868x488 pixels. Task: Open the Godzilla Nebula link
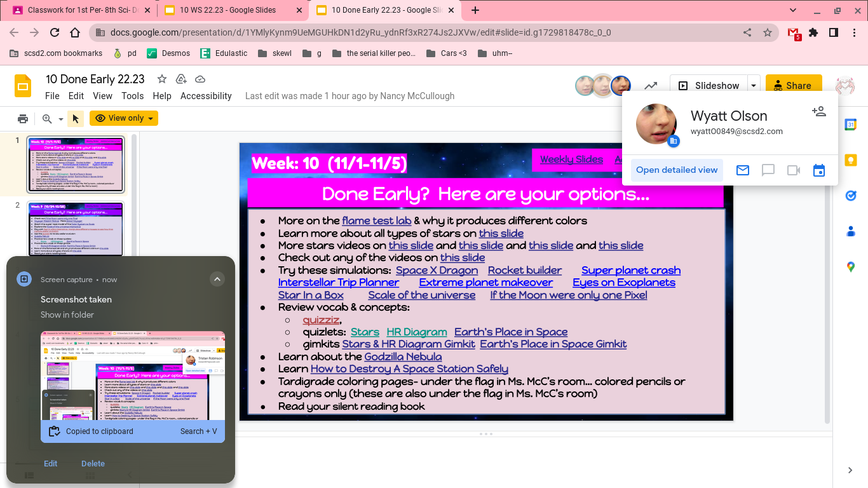pyautogui.click(x=403, y=356)
